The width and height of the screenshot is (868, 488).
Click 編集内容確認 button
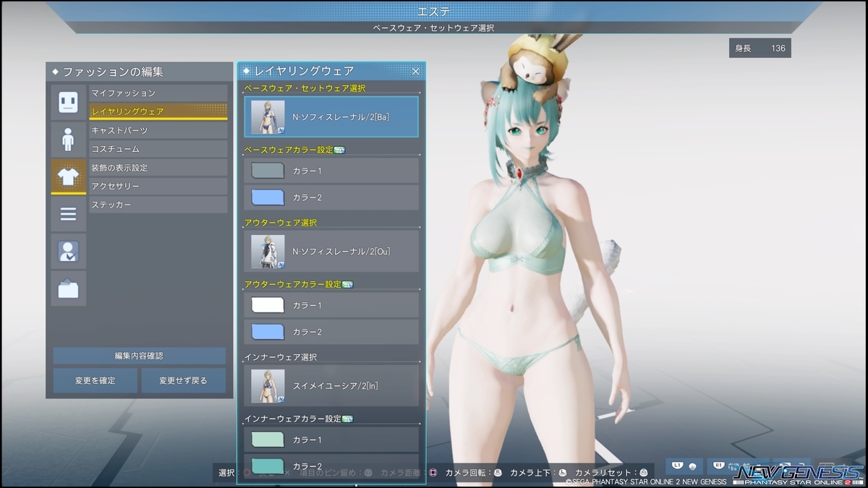139,356
